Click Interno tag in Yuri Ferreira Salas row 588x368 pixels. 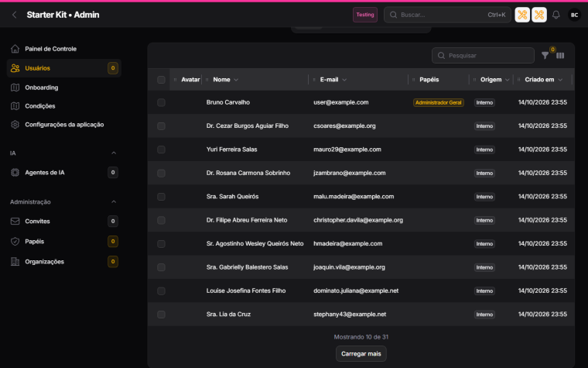484,150
